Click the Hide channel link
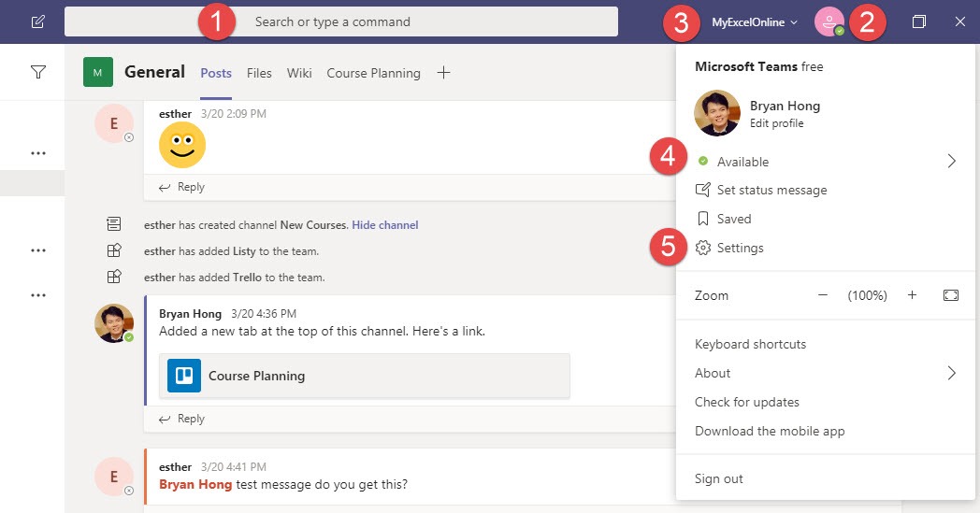Viewport: 980px width, 513px height. (385, 225)
